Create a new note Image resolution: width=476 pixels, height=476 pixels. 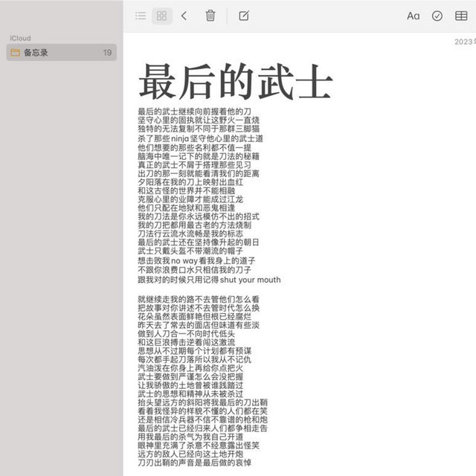(x=243, y=16)
